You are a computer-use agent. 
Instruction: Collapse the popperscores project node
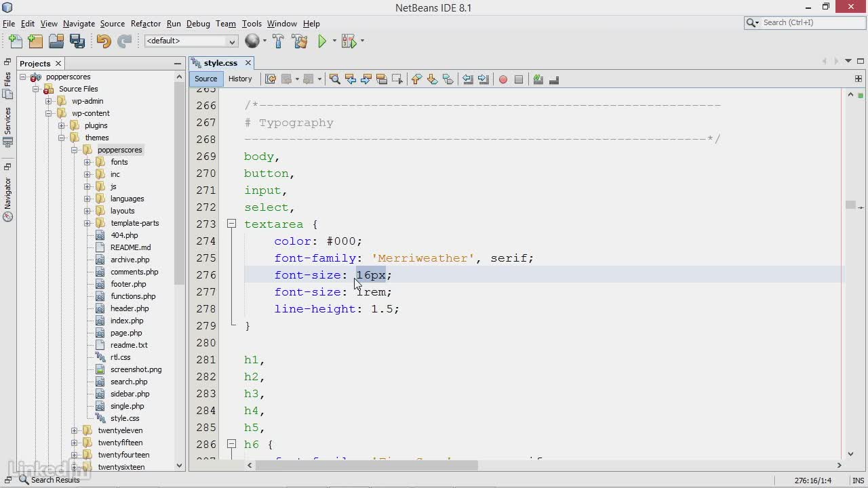point(23,77)
